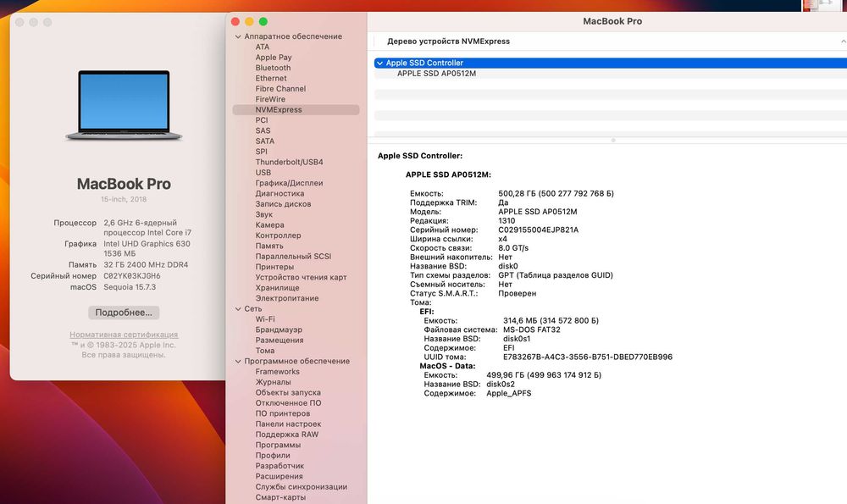Open Устройство чтения карт in sidebar

(301, 278)
